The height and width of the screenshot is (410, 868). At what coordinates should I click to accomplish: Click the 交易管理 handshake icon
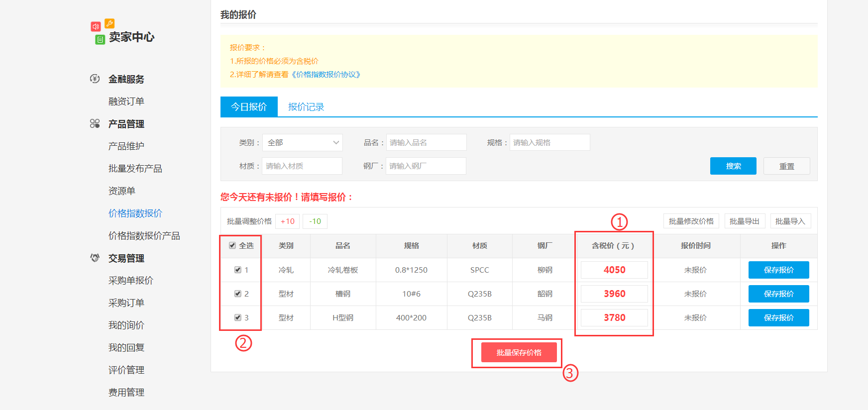[95, 258]
